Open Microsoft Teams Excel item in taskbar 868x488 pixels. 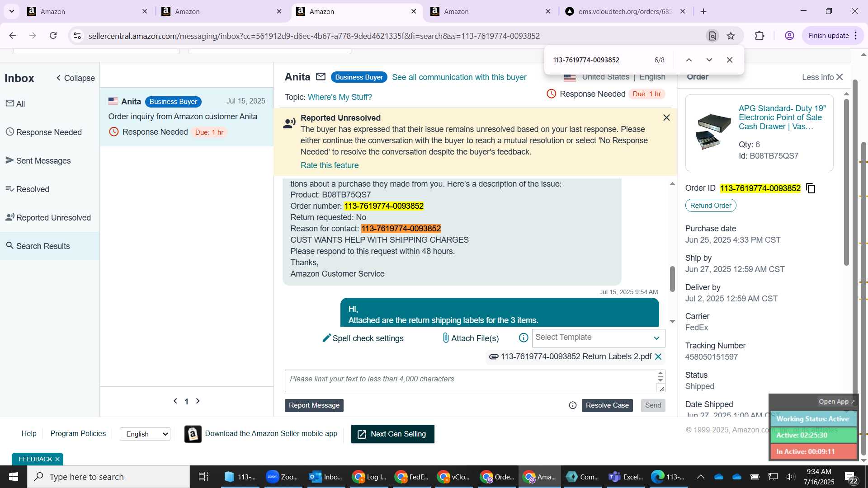pos(626,477)
